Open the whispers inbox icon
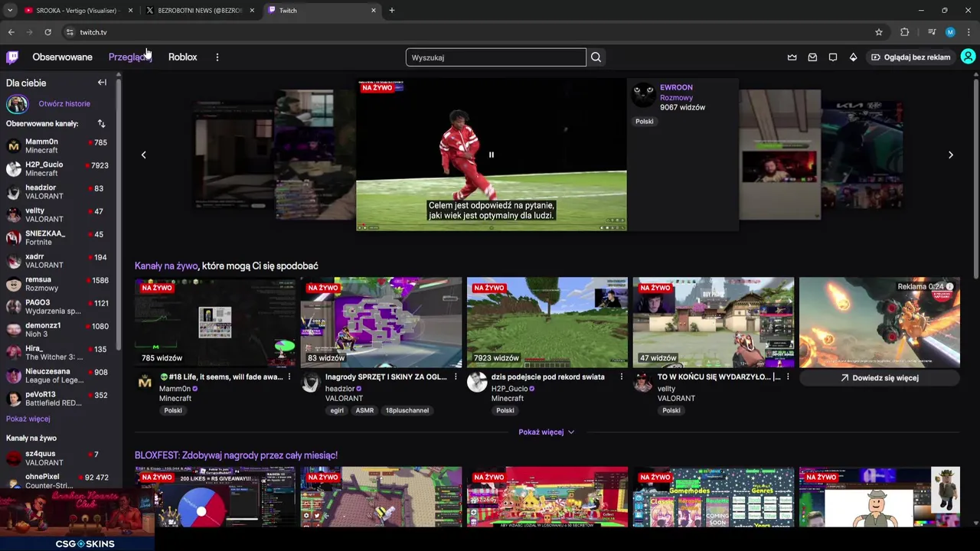 [x=812, y=57]
